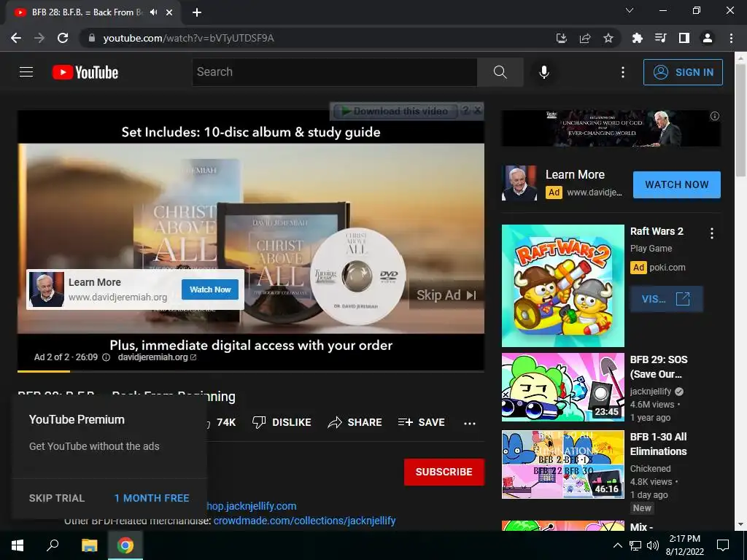Close the BFB 28 browser tab
747x560 pixels.
pos(169,12)
